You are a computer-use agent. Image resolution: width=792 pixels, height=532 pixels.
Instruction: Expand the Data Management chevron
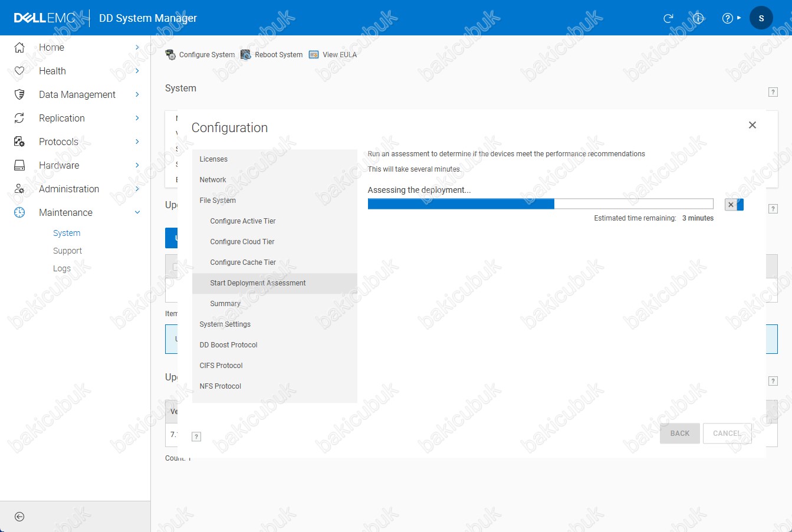(x=137, y=94)
